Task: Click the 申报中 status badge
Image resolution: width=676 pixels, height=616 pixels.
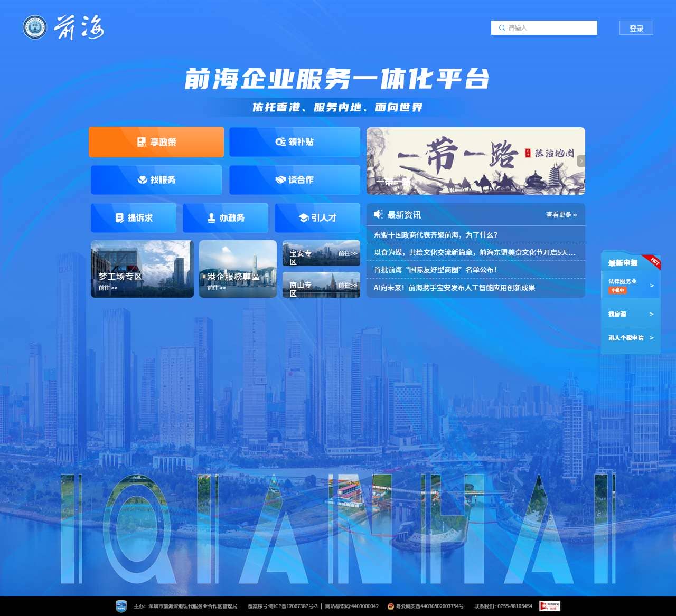Action: tap(617, 290)
